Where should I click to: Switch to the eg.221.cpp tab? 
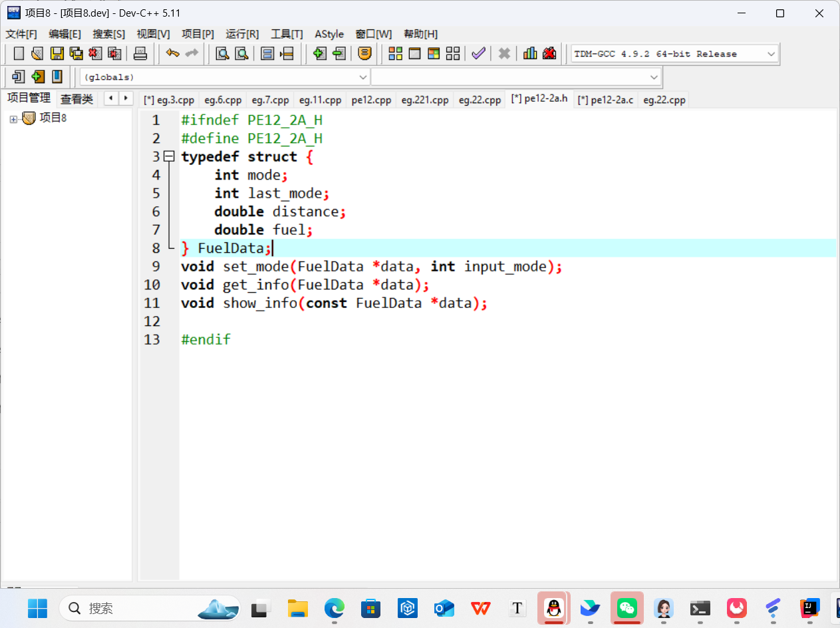[425, 100]
